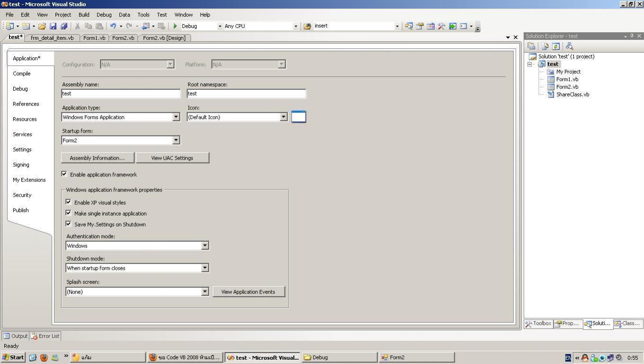Open the Startup form dropdown
644x364 pixels.
176,140
